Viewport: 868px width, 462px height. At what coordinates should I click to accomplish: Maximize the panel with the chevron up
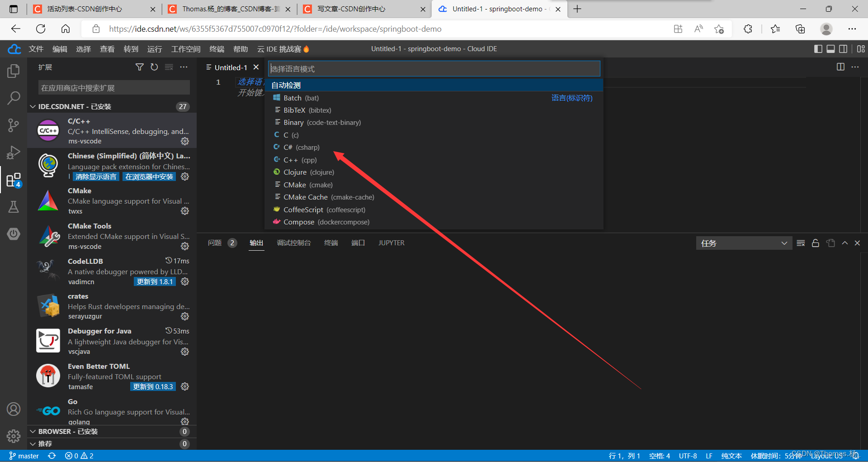[x=844, y=243]
